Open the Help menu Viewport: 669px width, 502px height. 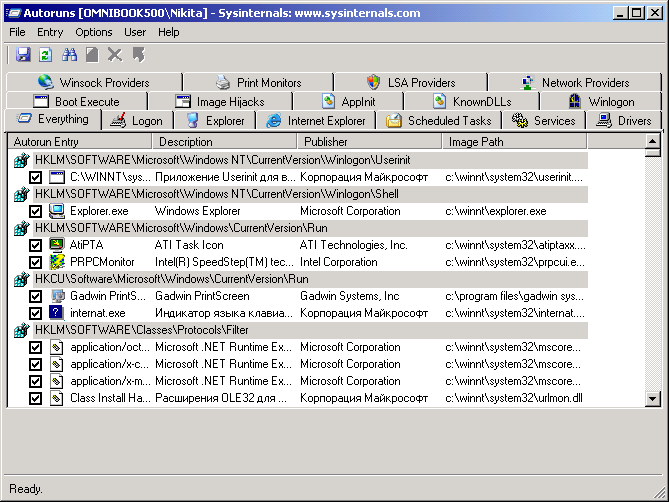(169, 32)
